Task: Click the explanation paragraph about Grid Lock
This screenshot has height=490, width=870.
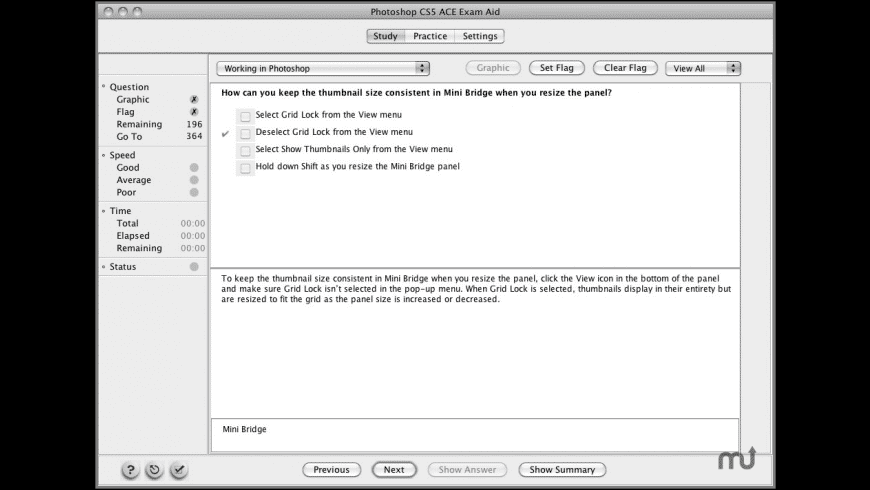Action: click(476, 289)
